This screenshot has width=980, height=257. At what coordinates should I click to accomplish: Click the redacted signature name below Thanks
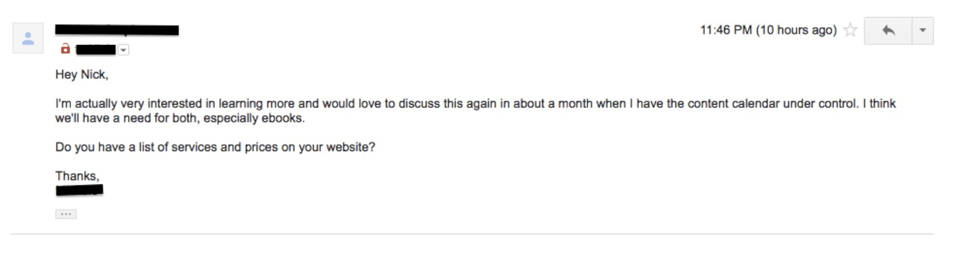click(x=80, y=191)
